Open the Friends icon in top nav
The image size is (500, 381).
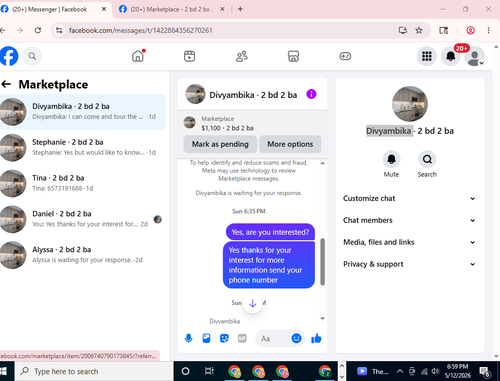click(x=242, y=56)
